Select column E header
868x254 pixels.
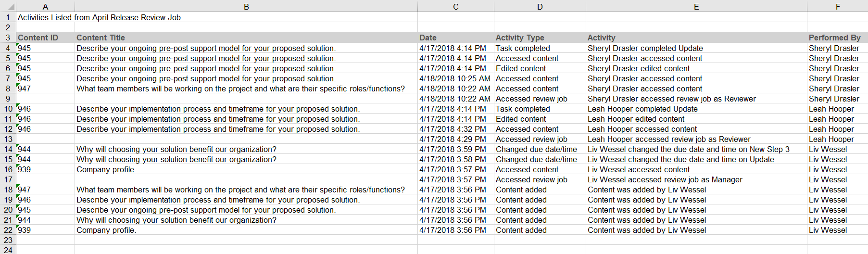point(696,6)
